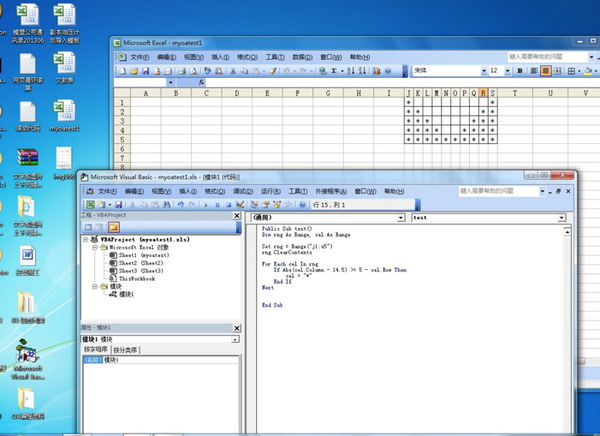Open the Fill Color bucket in Excel toolbar
The width and height of the screenshot is (600, 436).
tap(588, 71)
